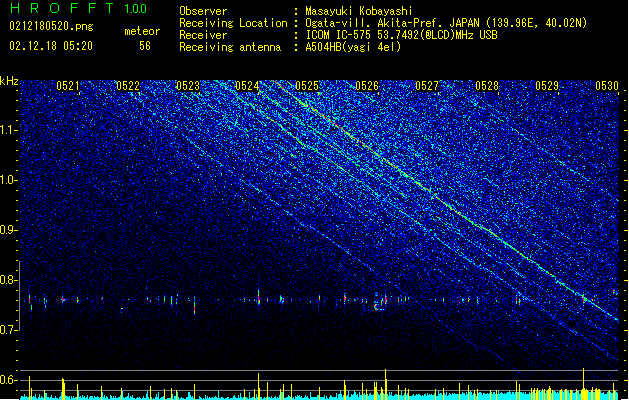
Task: Click the date stamp 02.12.18 05:20
Action: [51, 46]
